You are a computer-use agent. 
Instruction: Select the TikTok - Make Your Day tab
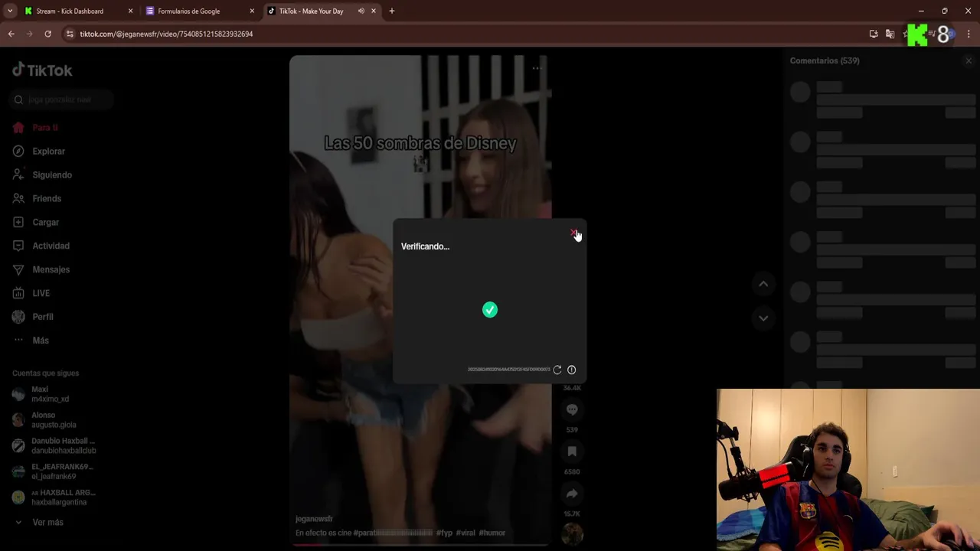pyautogui.click(x=312, y=11)
